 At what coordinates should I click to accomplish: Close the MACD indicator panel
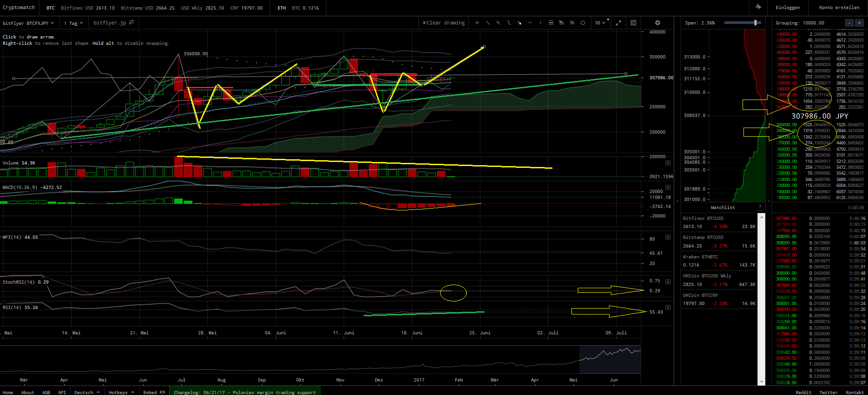[x=668, y=187]
